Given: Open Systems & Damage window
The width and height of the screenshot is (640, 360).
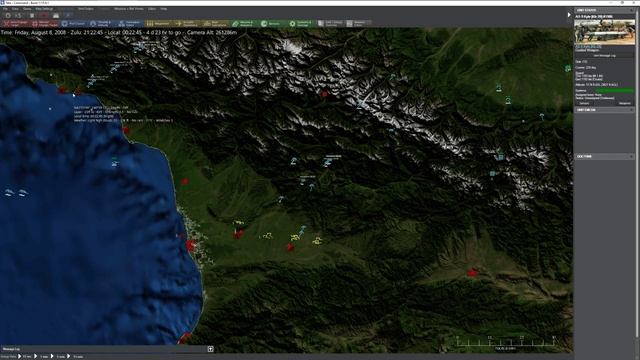Looking at the screenshot, I should [301, 24].
